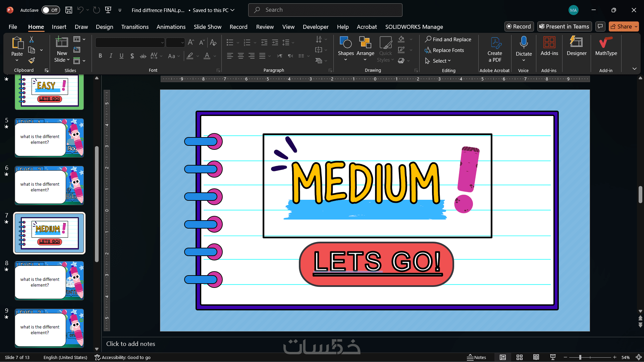The width and height of the screenshot is (644, 362).
Task: Click Find and Replace
Action: [448, 39]
